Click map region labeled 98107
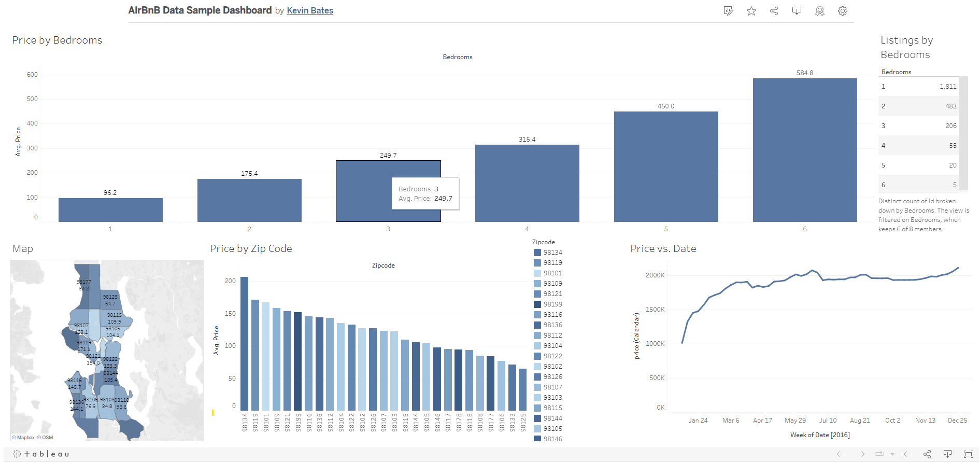Image resolution: width=980 pixels, height=462 pixels. 81,328
